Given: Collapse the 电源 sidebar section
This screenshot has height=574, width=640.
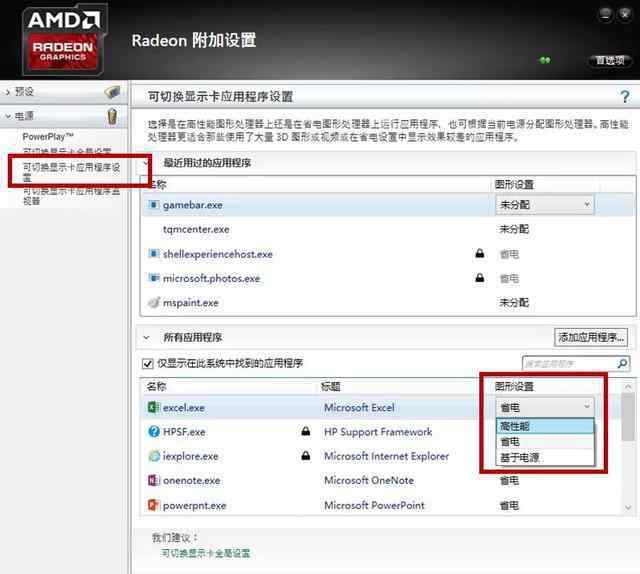Looking at the screenshot, I should coord(8,116).
